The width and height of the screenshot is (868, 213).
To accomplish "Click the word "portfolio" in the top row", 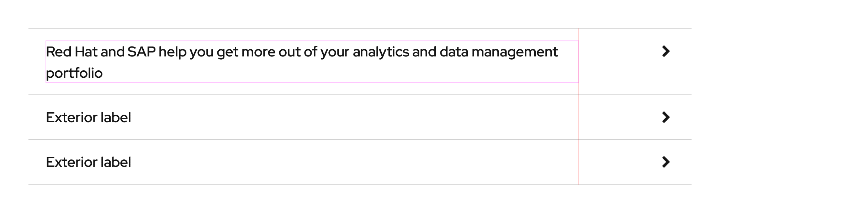I will [x=74, y=73].
